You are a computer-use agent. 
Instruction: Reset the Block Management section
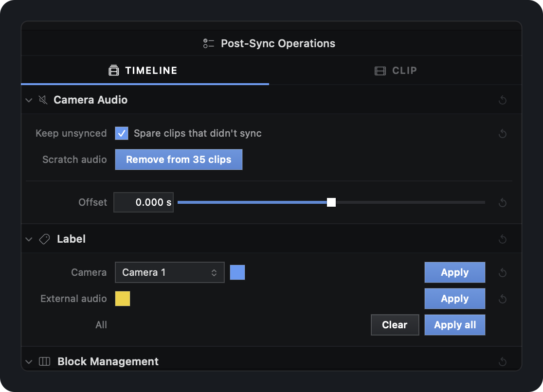point(503,362)
